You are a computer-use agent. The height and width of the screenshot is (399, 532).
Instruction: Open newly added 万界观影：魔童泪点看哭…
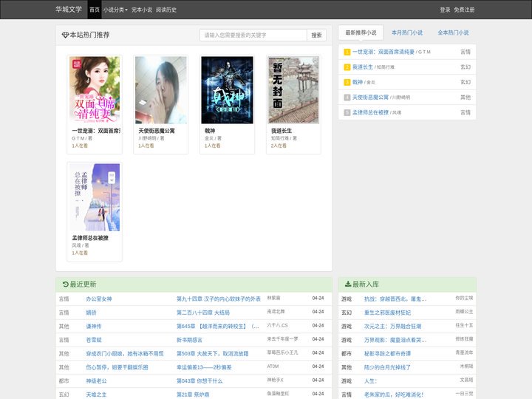coord(395,340)
